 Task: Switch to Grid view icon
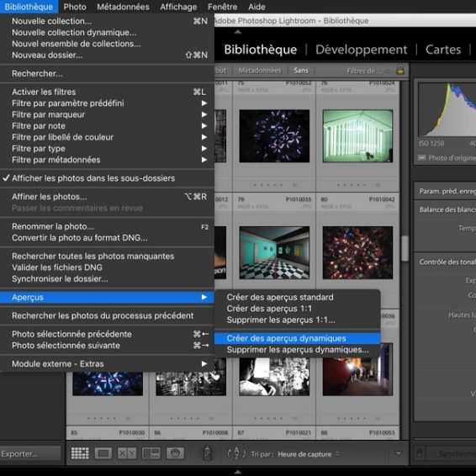80,453
